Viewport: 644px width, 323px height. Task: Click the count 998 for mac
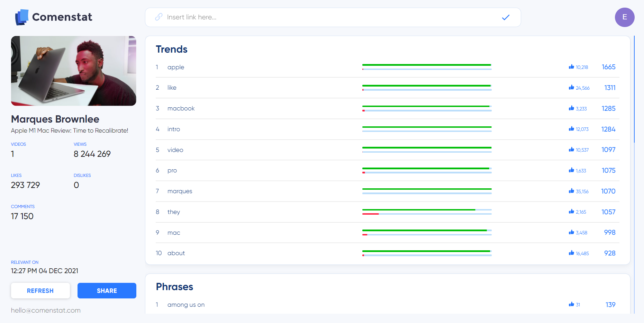pos(610,232)
